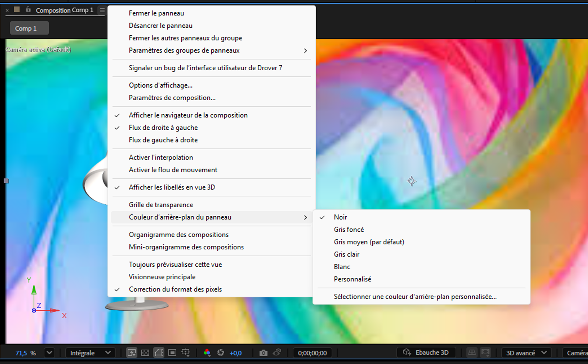Select the Region of Interest tool icon
Viewport: 588px width, 364px height.
pos(172,353)
